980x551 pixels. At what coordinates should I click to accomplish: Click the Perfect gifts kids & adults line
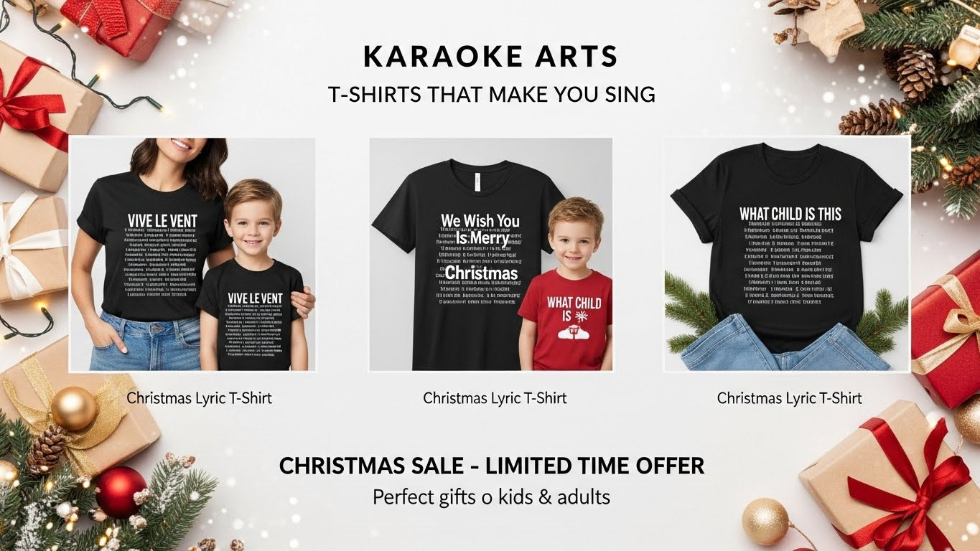pyautogui.click(x=491, y=496)
